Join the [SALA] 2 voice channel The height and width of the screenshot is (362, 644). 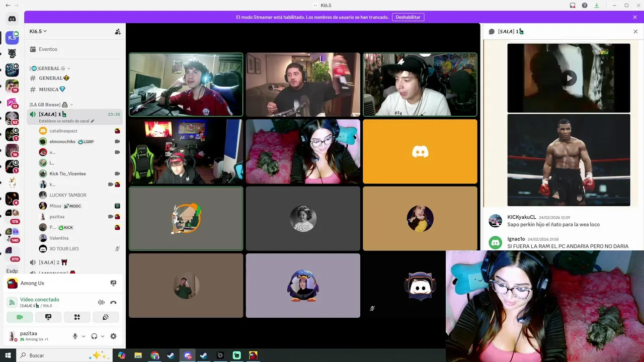click(75, 262)
